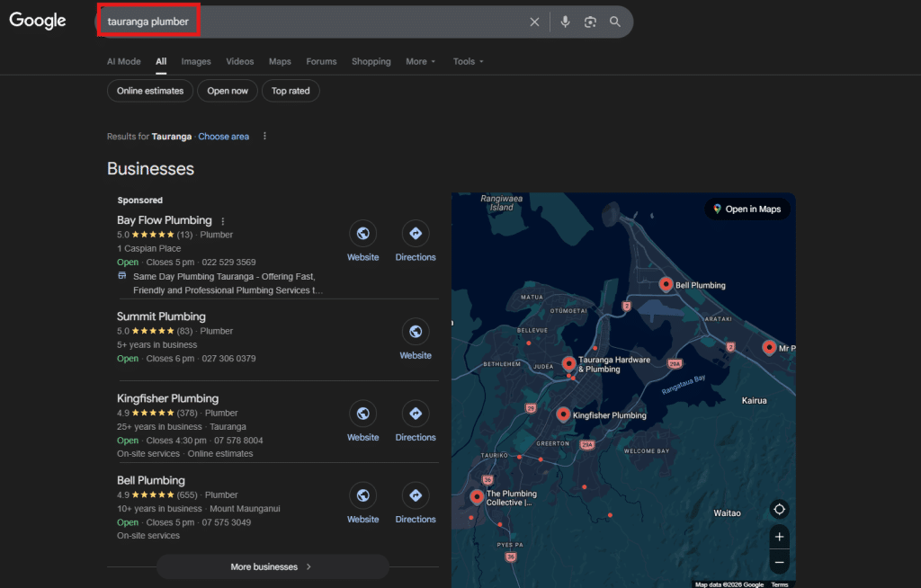Zoom in on the map with plus

tap(780, 537)
